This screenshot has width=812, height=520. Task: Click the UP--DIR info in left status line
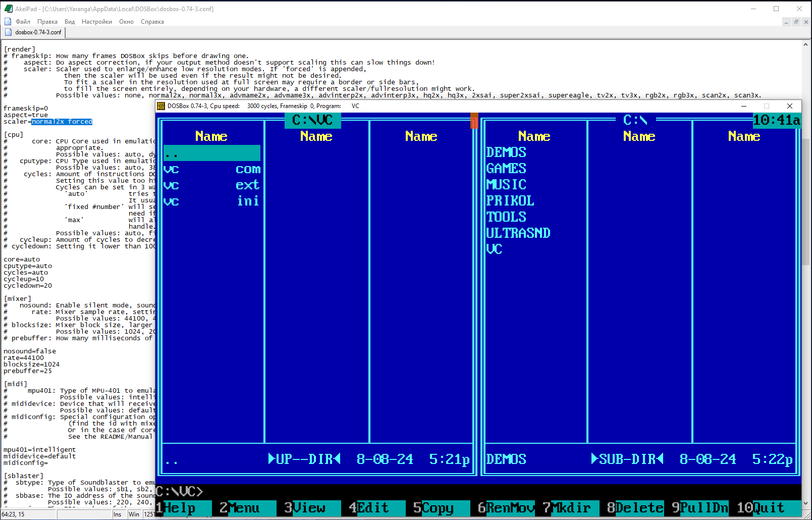(304, 459)
